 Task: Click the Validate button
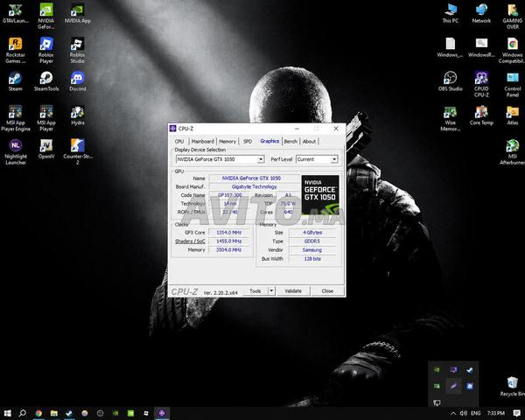tap(293, 291)
